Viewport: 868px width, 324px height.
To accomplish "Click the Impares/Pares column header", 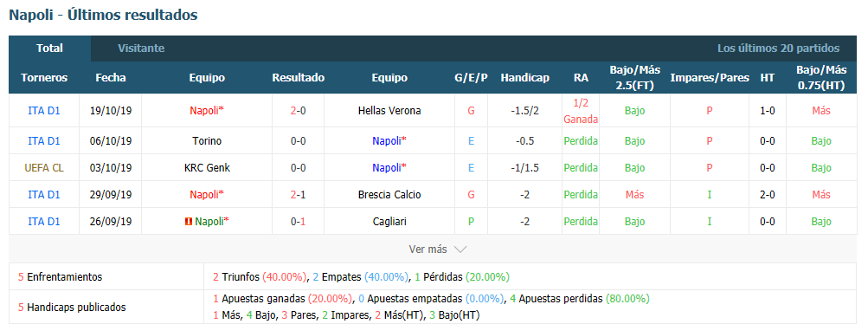I will (x=709, y=78).
